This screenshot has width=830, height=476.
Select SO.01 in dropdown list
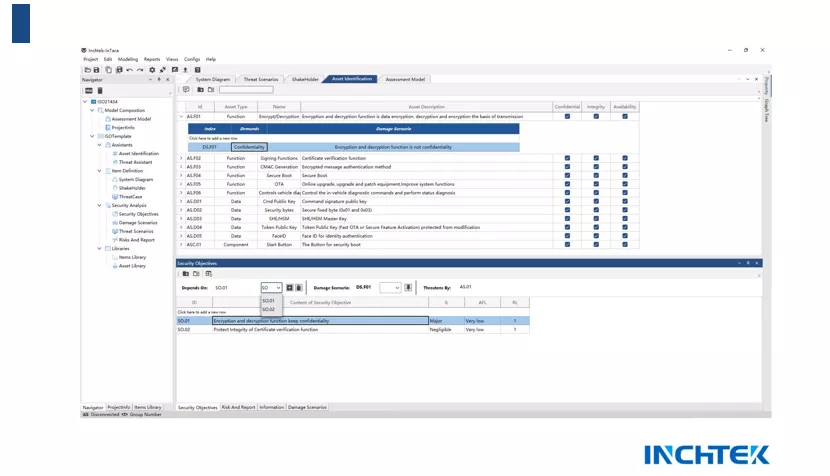pyautogui.click(x=269, y=301)
